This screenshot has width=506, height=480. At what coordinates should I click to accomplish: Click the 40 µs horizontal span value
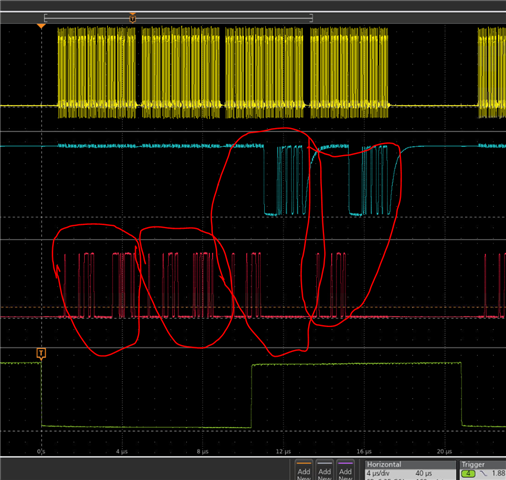[x=424, y=473]
